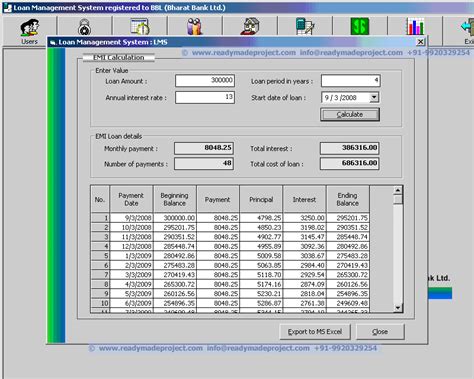Select row header number 1

(100, 218)
